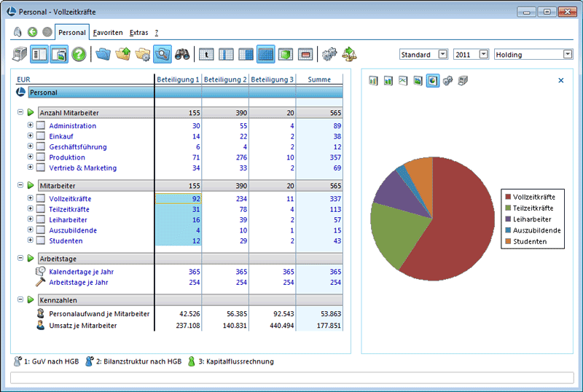Open the Holding company dropdown
Screen dimensions: 583x392
click(x=568, y=55)
